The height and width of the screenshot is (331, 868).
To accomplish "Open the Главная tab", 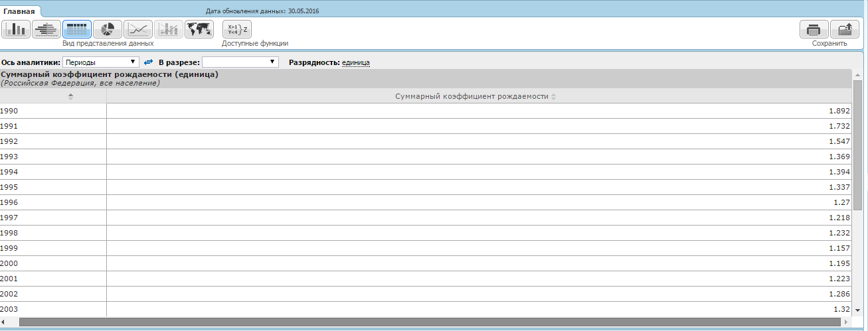I will pos(21,11).
